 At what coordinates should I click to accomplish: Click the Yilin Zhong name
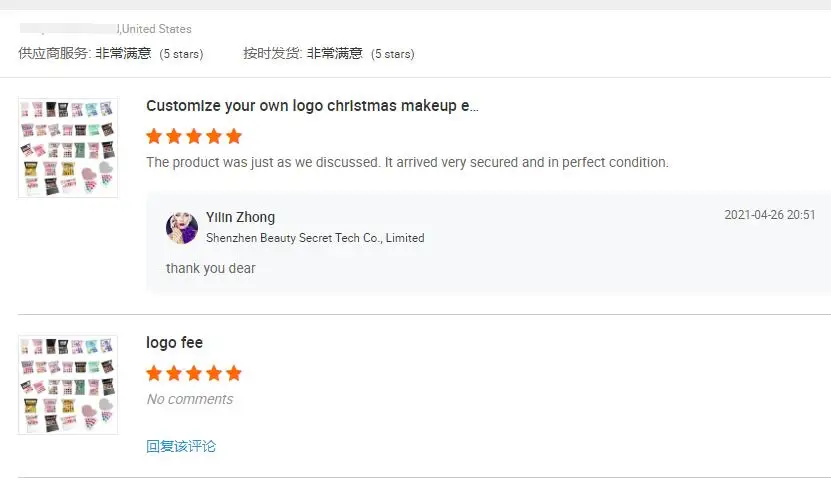pyautogui.click(x=240, y=217)
